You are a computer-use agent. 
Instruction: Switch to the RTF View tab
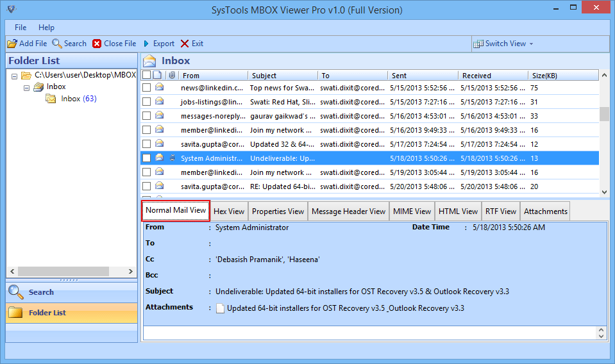[500, 211]
